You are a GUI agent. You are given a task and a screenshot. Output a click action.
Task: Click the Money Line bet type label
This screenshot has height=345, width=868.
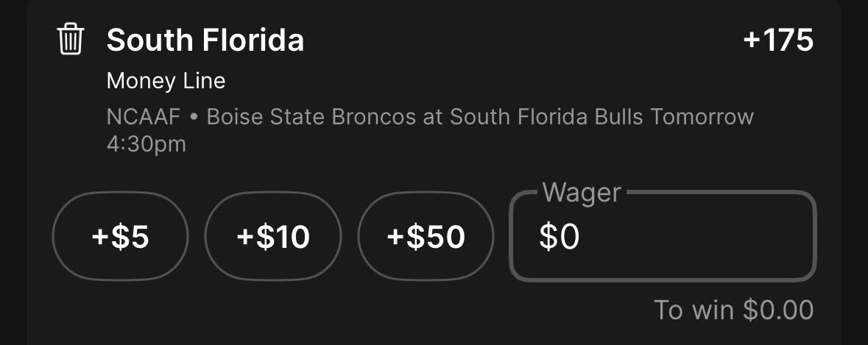(x=166, y=81)
